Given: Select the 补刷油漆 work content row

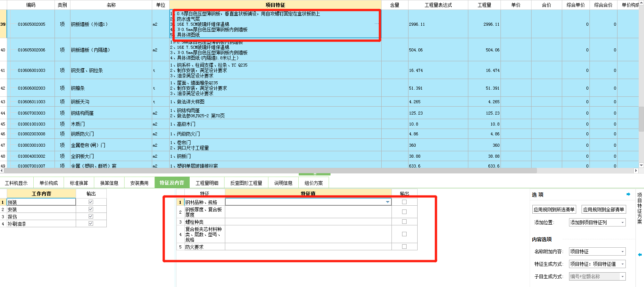Looking at the screenshot, I should pos(41,223).
